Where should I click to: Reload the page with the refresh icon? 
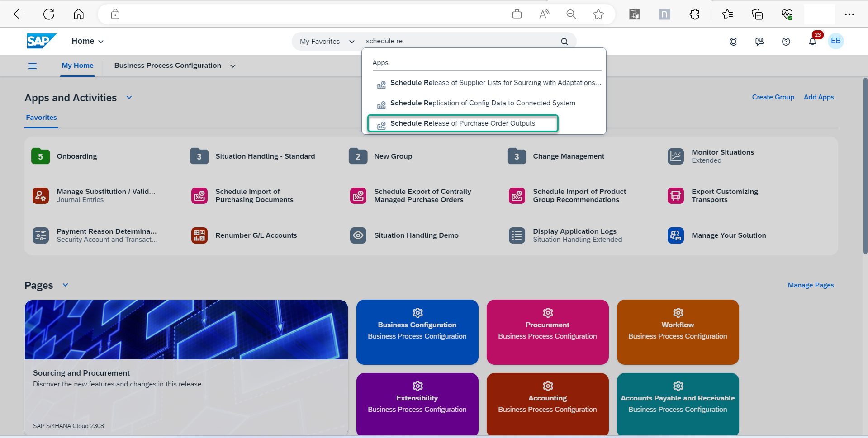click(49, 14)
